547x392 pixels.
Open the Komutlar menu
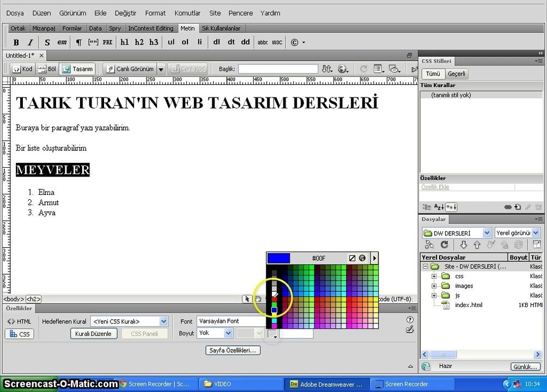click(187, 13)
